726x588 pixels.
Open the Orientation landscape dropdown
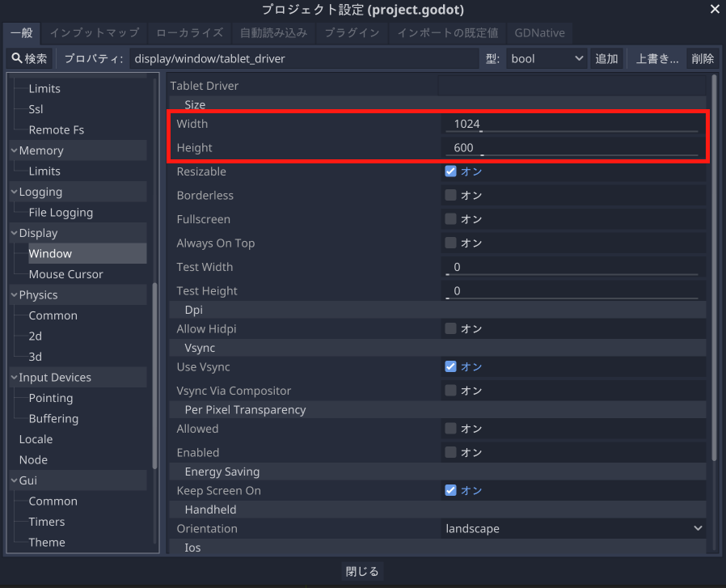pyautogui.click(x=573, y=528)
